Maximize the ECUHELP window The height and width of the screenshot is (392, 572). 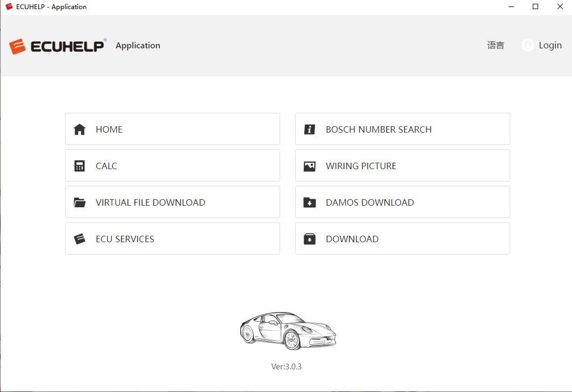coord(535,6)
